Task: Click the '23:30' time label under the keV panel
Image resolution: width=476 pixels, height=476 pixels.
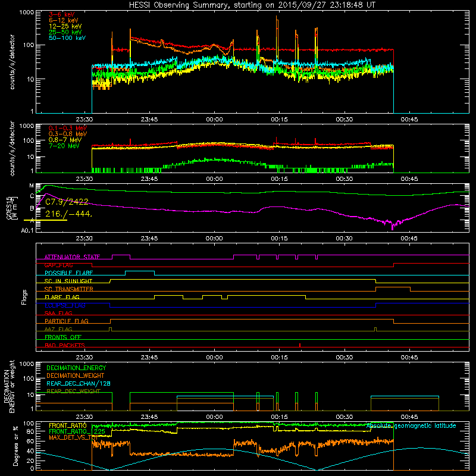Action: click(x=84, y=120)
